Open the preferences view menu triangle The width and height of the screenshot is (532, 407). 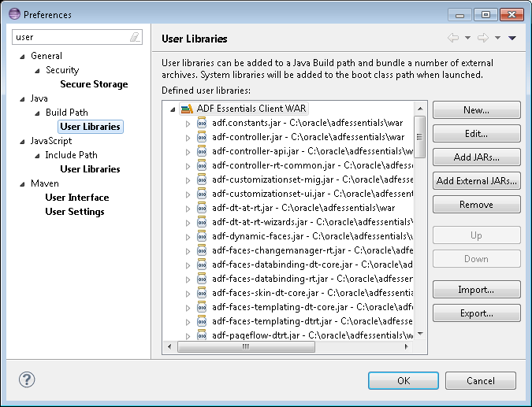coord(512,38)
